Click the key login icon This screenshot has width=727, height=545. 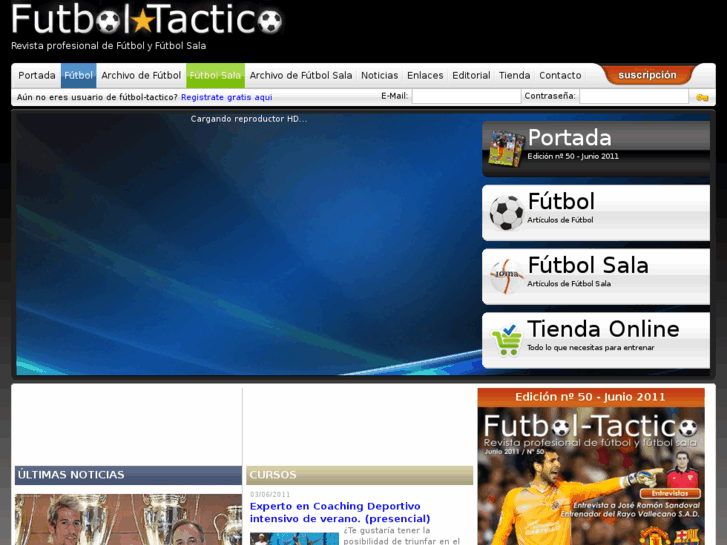(x=702, y=97)
